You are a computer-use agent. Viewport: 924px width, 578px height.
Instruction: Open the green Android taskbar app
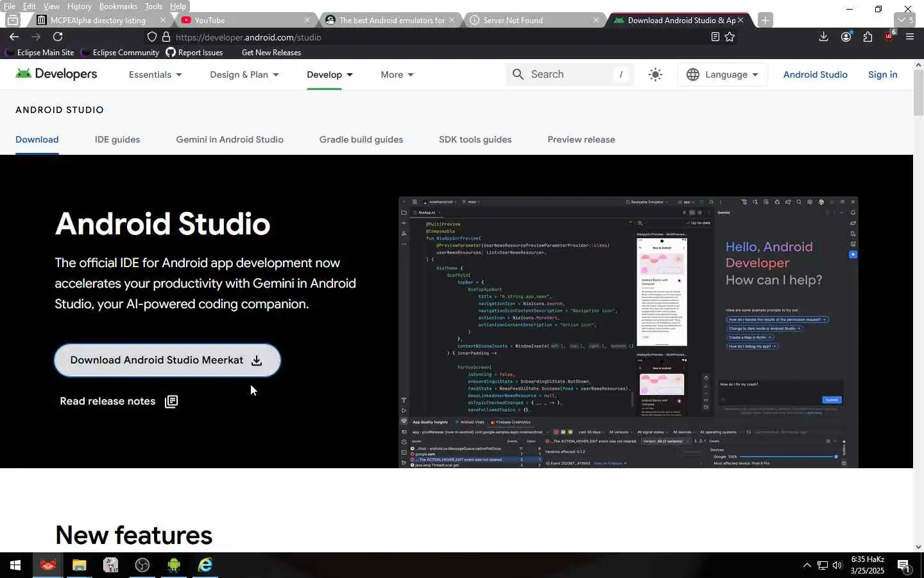(x=173, y=565)
